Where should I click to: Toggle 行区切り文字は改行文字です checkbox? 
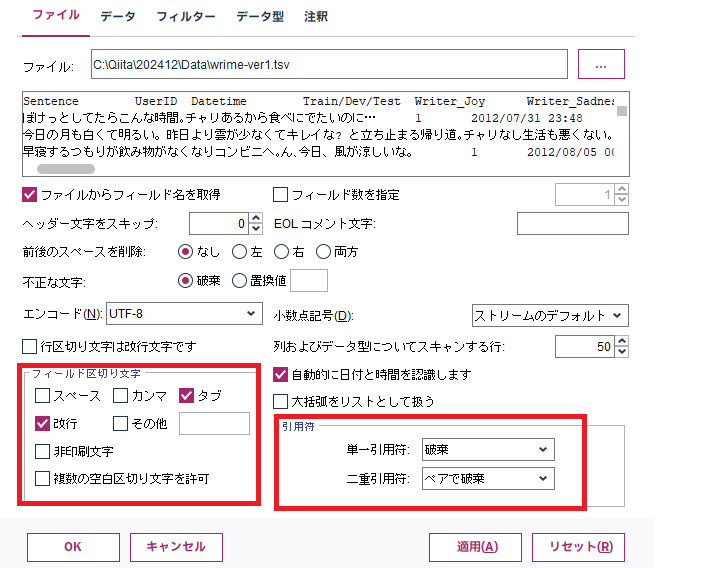[30, 346]
